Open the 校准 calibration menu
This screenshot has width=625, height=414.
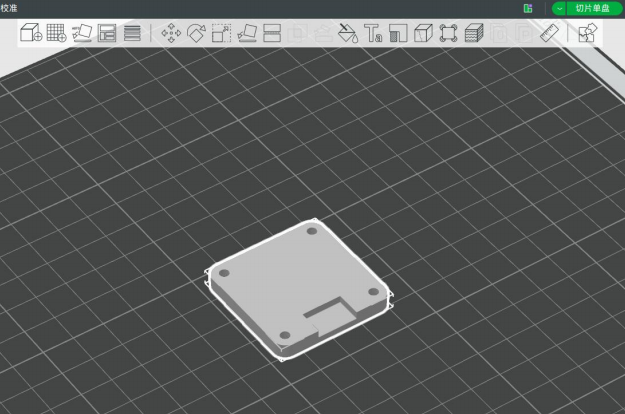click(9, 8)
